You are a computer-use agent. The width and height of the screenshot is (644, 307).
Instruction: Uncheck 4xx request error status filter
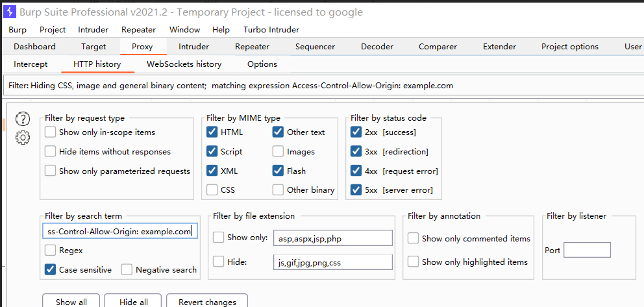pos(356,171)
